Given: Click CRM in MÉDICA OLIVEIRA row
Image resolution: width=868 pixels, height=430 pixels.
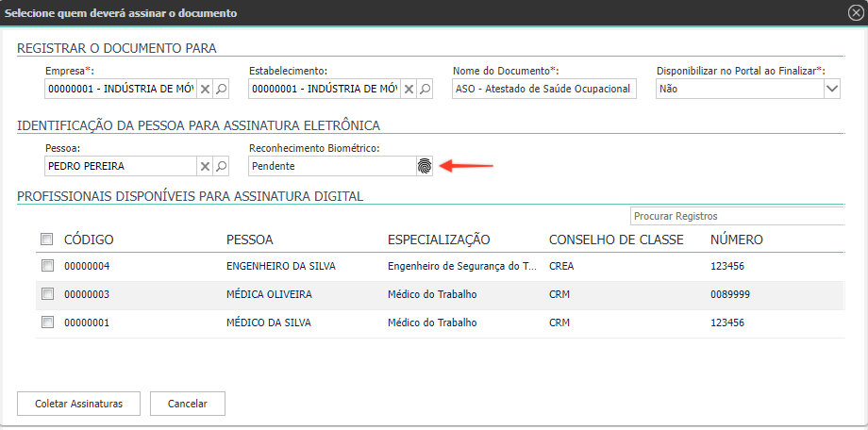Looking at the screenshot, I should pyautogui.click(x=559, y=294).
